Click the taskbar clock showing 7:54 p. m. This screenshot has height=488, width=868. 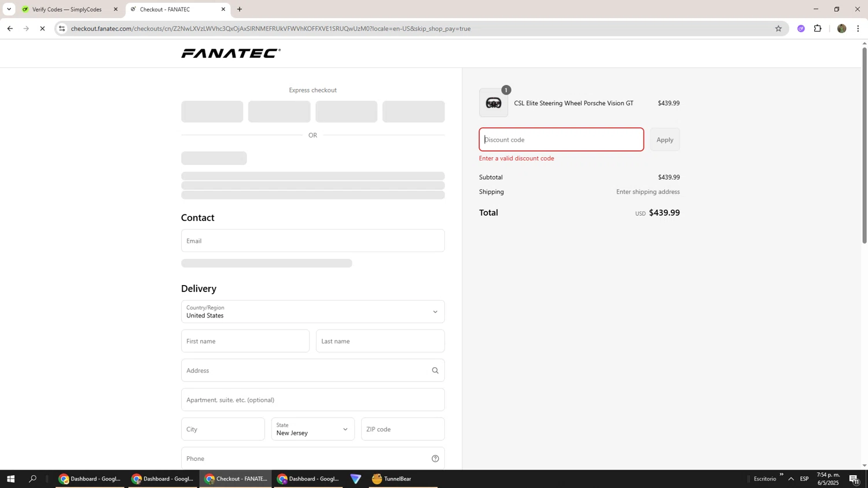(x=827, y=479)
